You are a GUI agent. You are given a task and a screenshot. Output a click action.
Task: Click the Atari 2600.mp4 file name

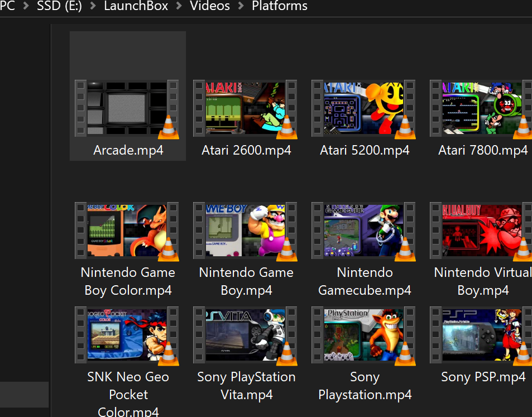pos(246,150)
